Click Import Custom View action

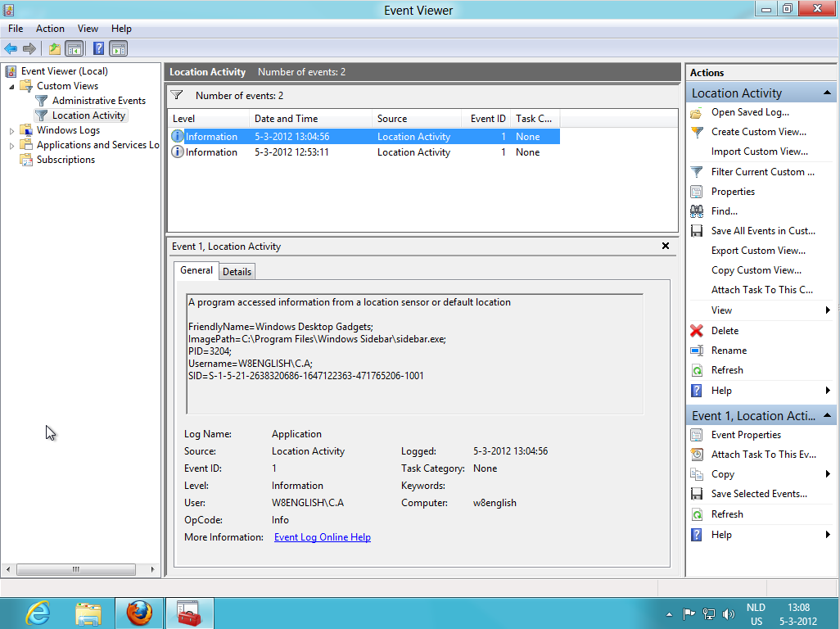click(760, 152)
